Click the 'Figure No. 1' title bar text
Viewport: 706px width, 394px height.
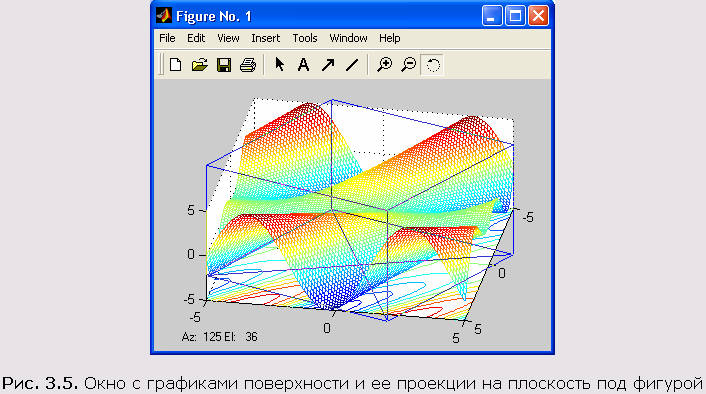tap(213, 17)
